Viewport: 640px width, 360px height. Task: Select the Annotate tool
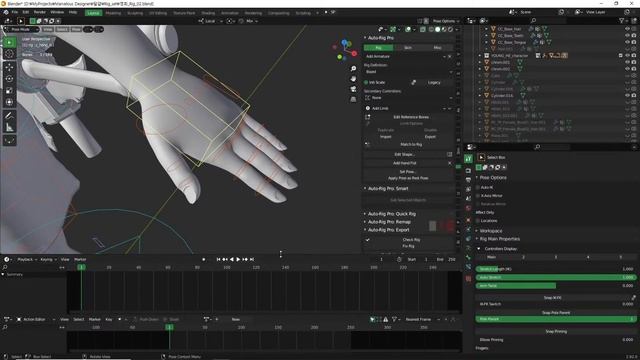[9, 116]
